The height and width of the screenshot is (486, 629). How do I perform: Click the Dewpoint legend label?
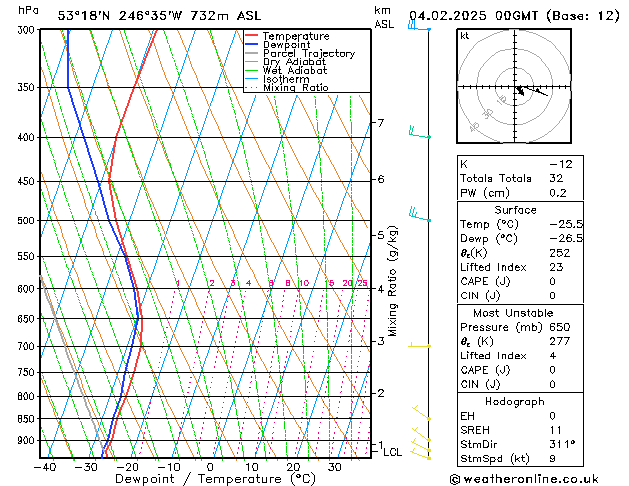(286, 45)
